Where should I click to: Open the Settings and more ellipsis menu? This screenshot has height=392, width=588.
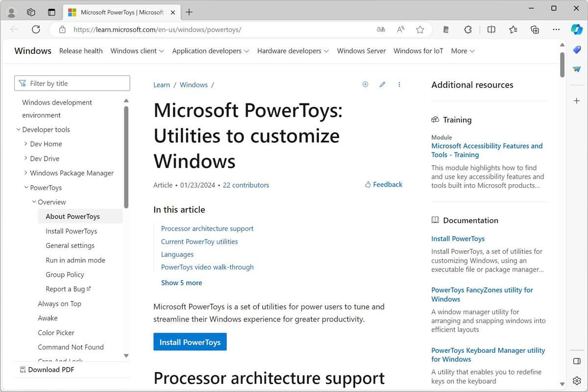(556, 29)
